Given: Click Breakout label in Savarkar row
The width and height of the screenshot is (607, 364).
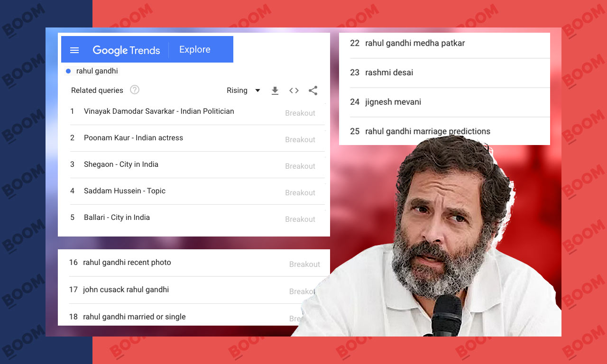Looking at the screenshot, I should click(300, 113).
